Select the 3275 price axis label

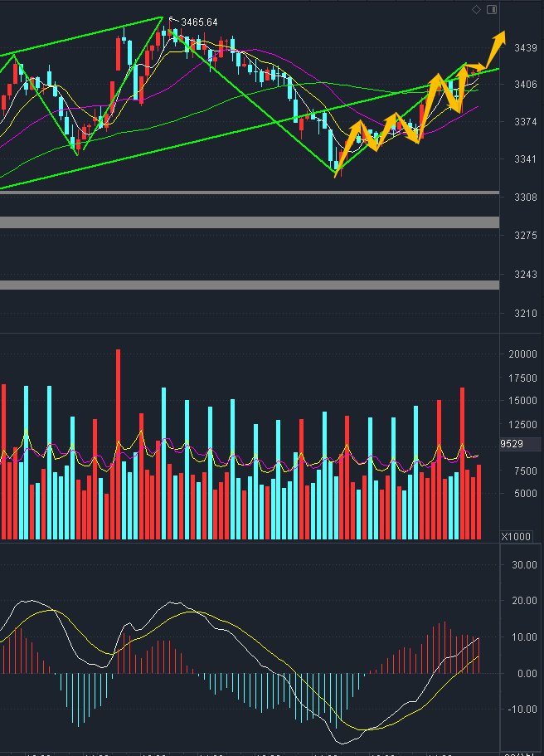coord(526,236)
